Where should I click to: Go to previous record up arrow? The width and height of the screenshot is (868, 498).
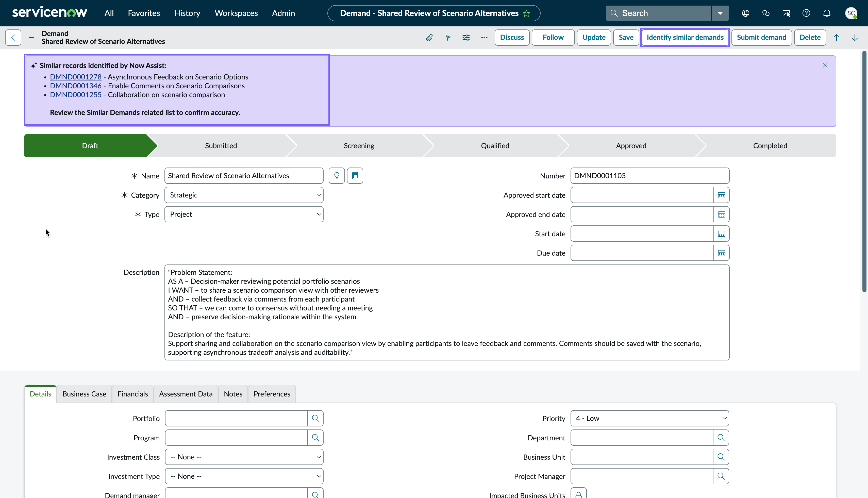(837, 37)
